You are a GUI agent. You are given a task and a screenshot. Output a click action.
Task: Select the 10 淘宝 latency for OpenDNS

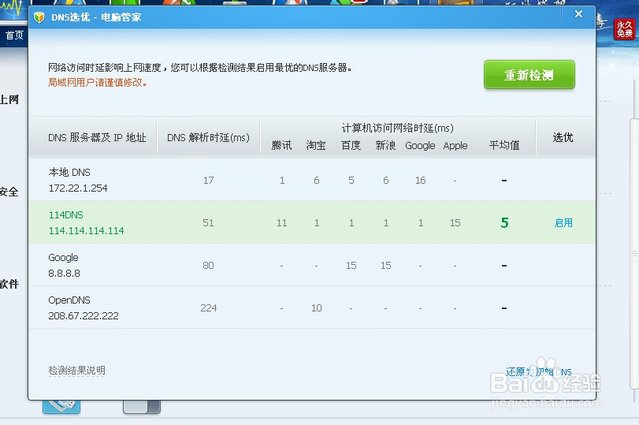pyautogui.click(x=317, y=308)
